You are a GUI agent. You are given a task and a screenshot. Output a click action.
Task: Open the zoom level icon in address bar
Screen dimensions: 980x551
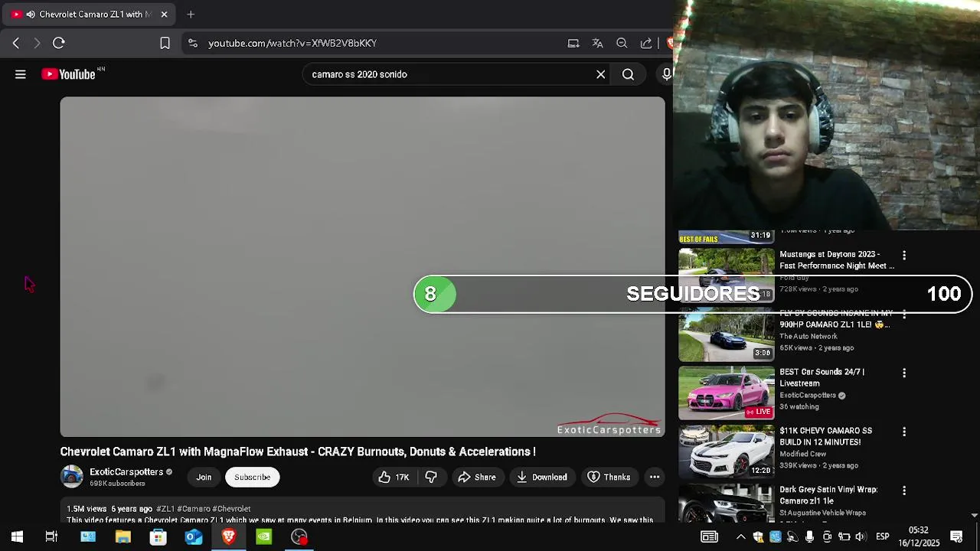(622, 44)
